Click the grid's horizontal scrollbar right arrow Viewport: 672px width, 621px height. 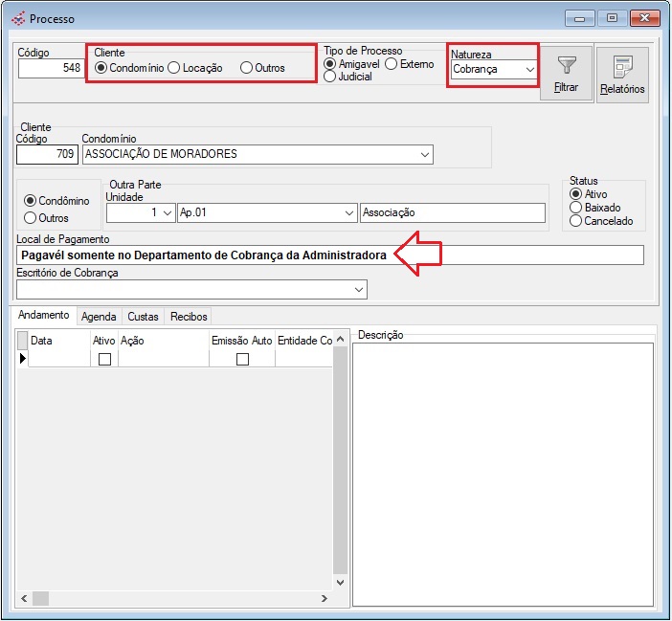(324, 598)
